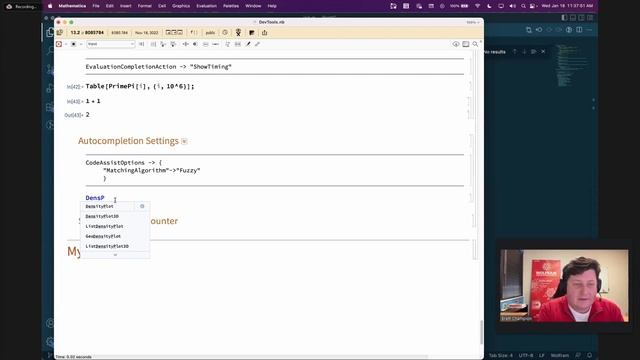Click the Autocompletion Settings section opener icon
The height and width of the screenshot is (360, 640).
click(x=184, y=141)
